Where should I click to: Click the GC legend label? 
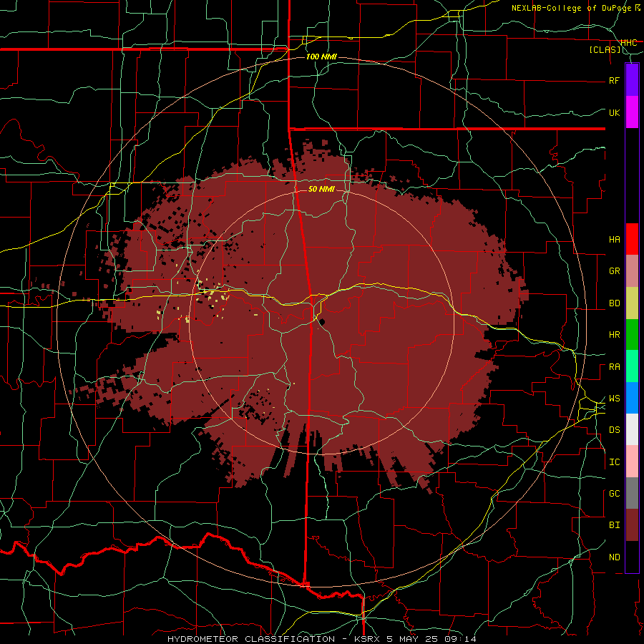click(x=615, y=494)
